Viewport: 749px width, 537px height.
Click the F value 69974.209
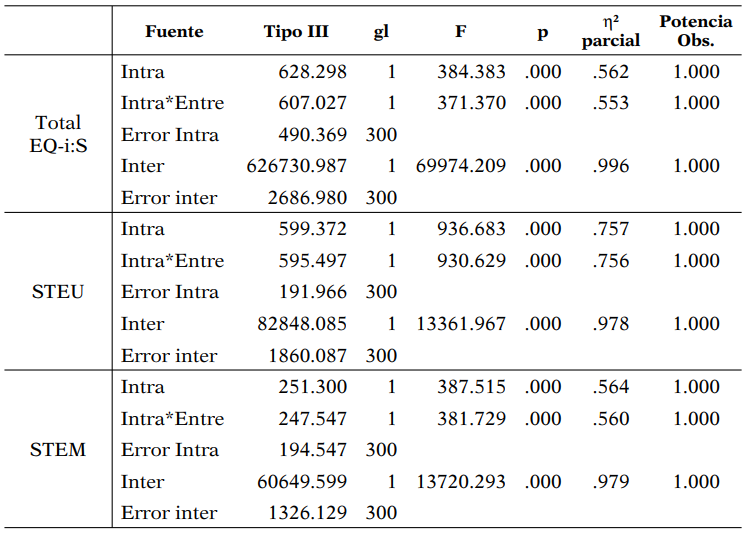(461, 166)
